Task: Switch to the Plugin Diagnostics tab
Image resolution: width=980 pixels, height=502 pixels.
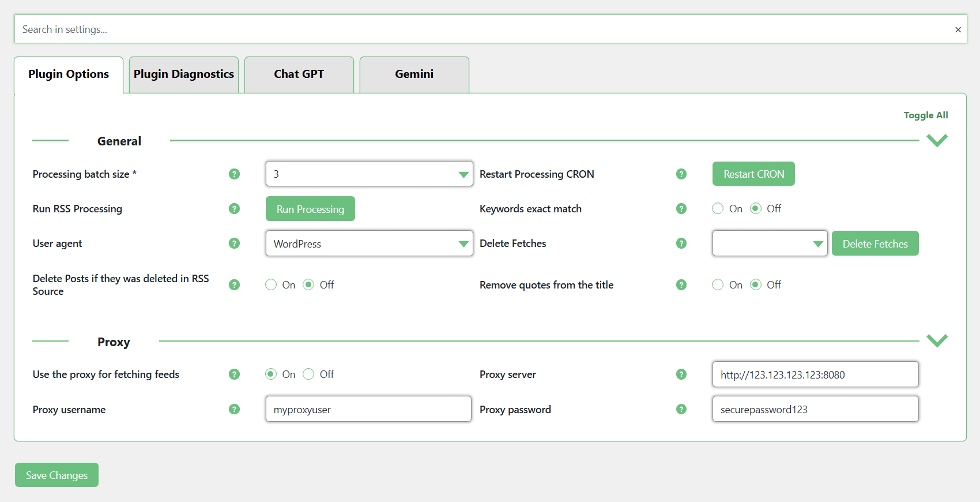Action: tap(184, 74)
